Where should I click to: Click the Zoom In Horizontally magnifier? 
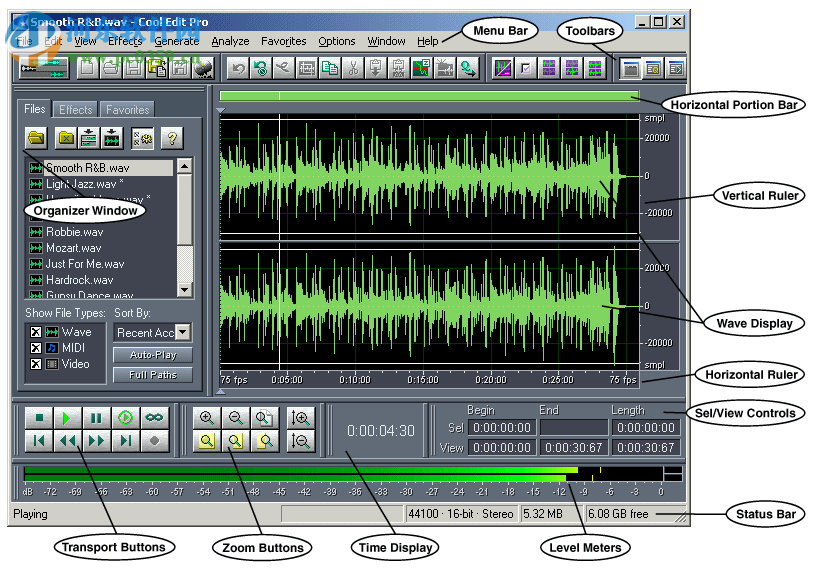tap(207, 419)
